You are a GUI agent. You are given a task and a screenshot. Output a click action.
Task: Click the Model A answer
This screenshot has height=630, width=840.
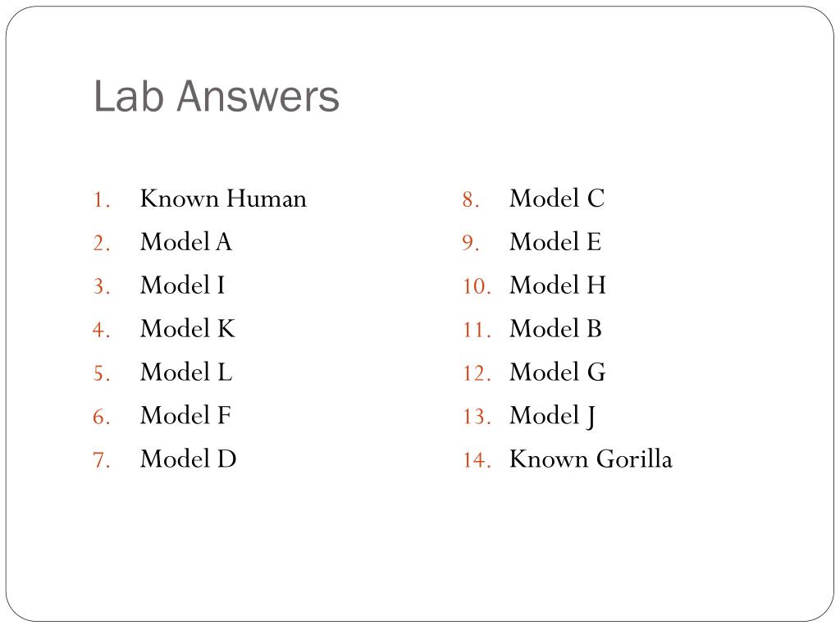coord(186,242)
